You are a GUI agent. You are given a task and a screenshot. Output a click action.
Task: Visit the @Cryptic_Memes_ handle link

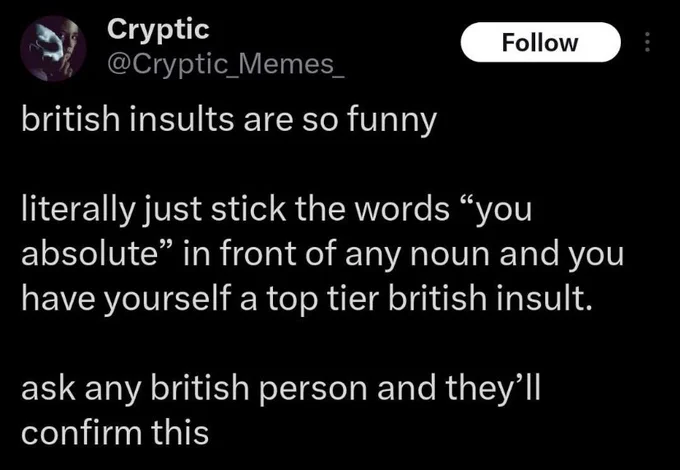pyautogui.click(x=226, y=64)
